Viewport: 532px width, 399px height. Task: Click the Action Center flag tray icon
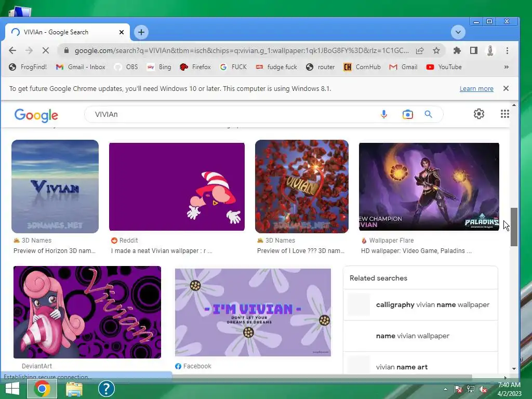point(458,390)
